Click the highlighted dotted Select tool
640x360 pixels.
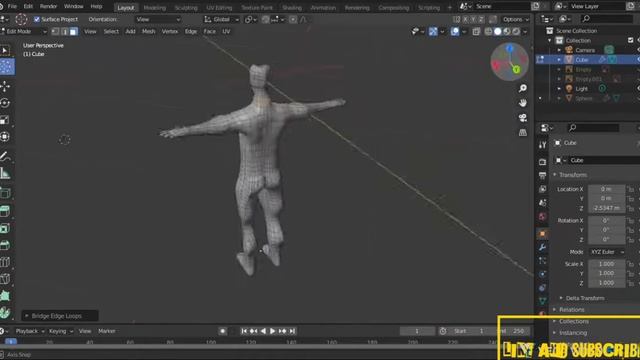pyautogui.click(x=7, y=67)
